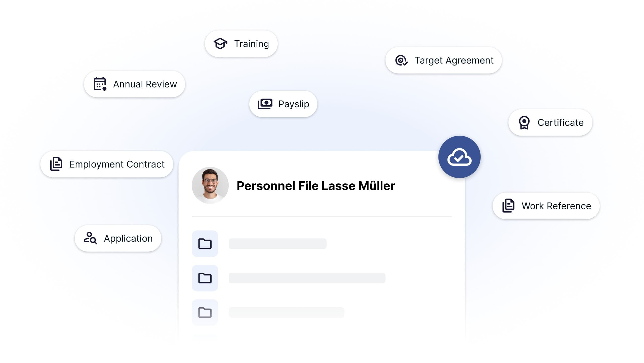Click Lasse Müller's profile photo
The height and width of the screenshot is (363, 644).
[210, 185]
